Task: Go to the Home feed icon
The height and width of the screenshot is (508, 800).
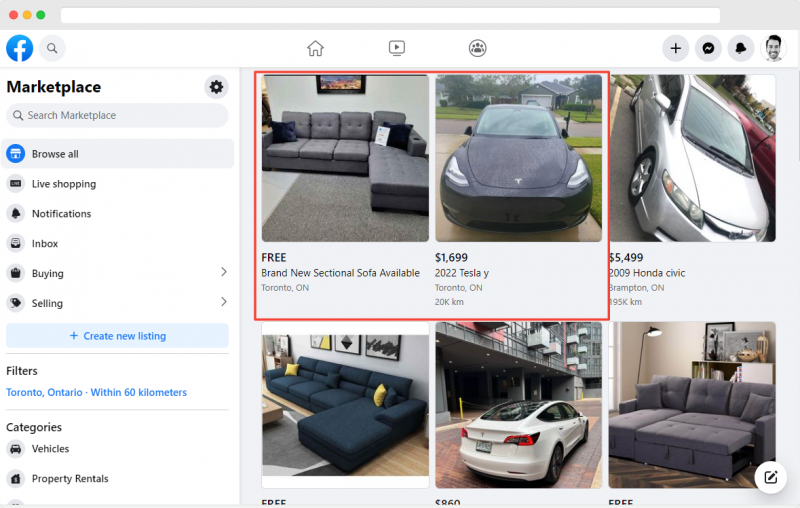Action: point(315,48)
